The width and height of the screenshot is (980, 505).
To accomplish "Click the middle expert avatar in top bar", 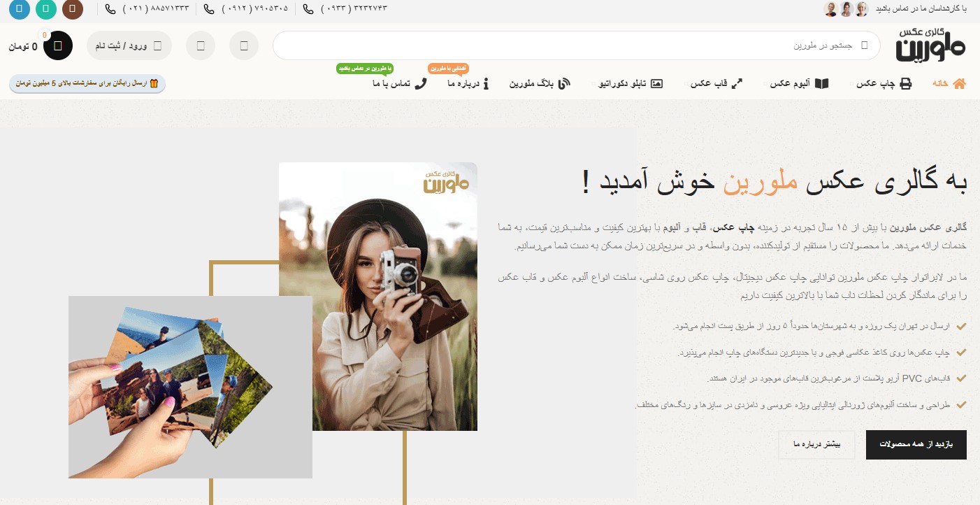I will 846,9.
